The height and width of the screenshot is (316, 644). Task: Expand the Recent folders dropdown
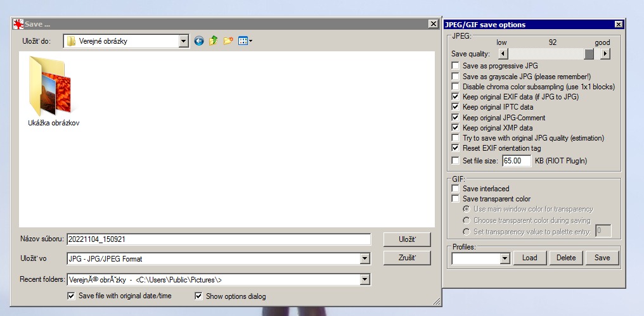[x=364, y=279]
